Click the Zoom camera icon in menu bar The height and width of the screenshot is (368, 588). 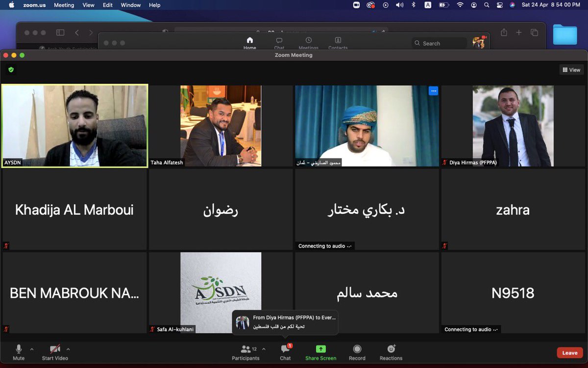coord(356,5)
